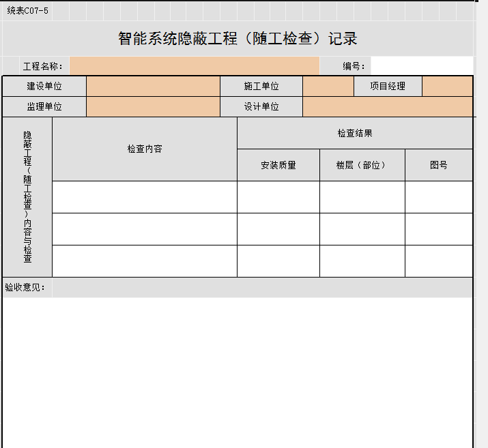Click the white 编号 input field
The width and height of the screenshot is (488, 448).
[421, 66]
